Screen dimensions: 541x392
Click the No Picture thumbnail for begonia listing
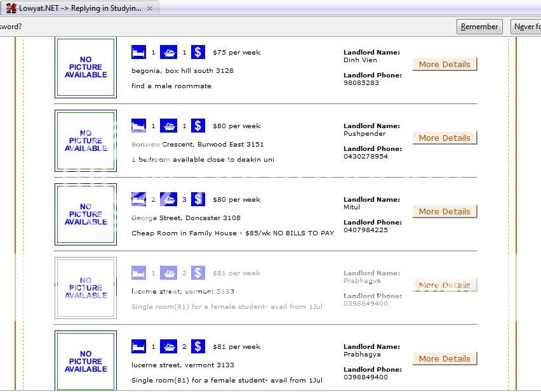coord(86,67)
